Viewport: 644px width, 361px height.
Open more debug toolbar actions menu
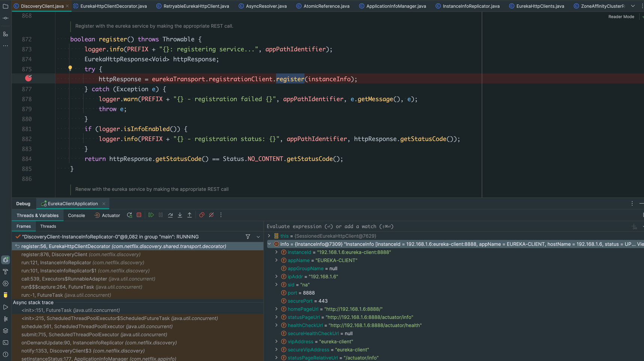(221, 215)
